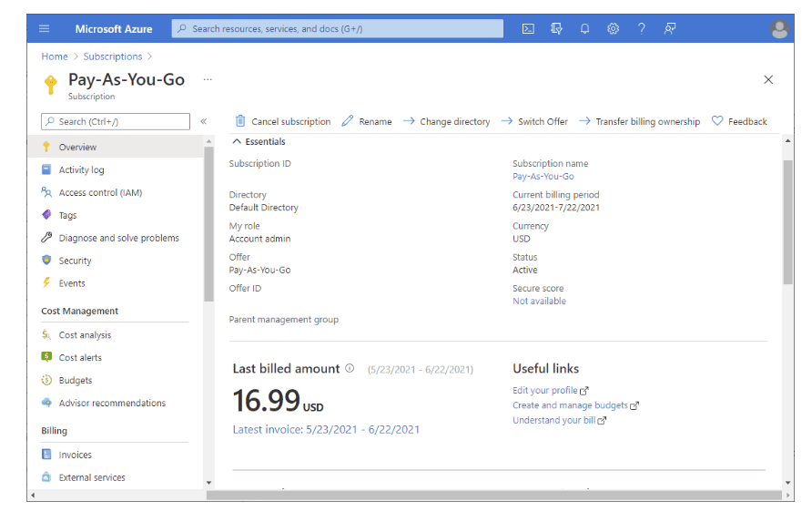Click the main content vertical scrollbar
812x522 pixels.
coord(787,222)
